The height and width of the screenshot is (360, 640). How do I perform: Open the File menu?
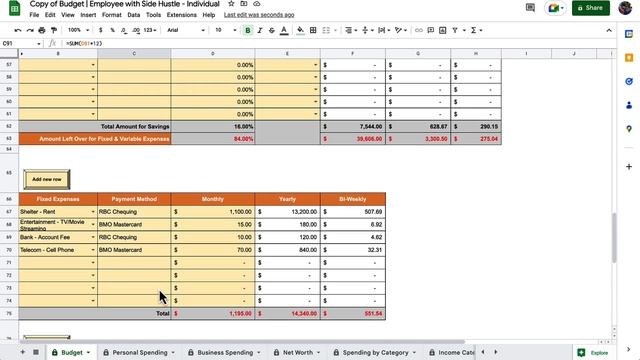point(34,15)
